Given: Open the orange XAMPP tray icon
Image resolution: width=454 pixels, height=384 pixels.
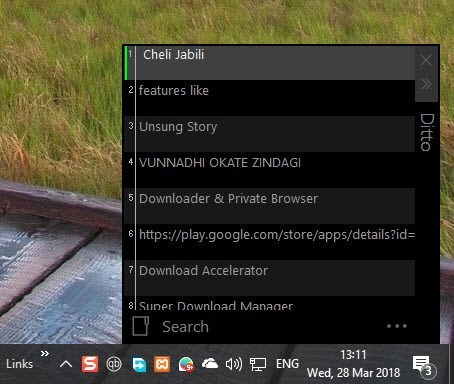Looking at the screenshot, I should tap(162, 364).
